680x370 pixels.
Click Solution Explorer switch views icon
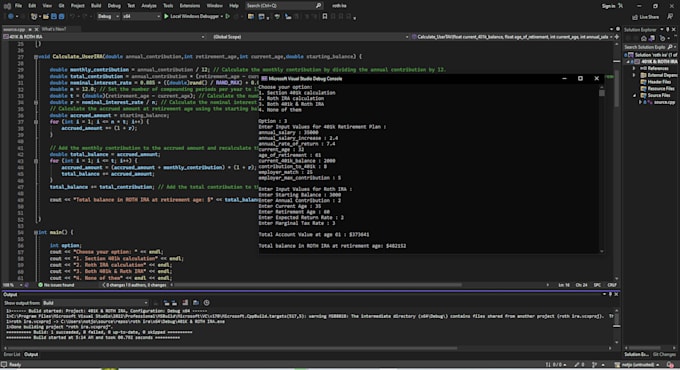tap(651, 38)
